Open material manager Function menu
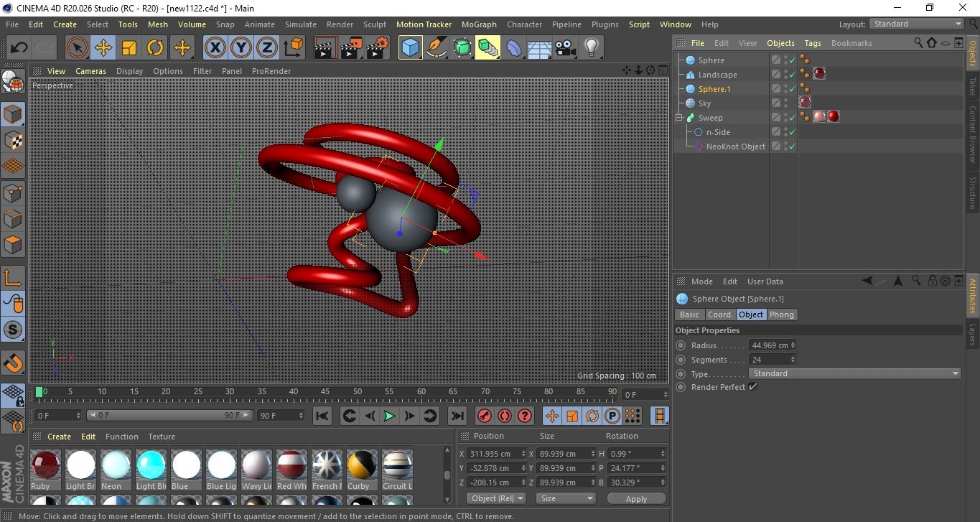980x522 pixels. [x=122, y=437]
